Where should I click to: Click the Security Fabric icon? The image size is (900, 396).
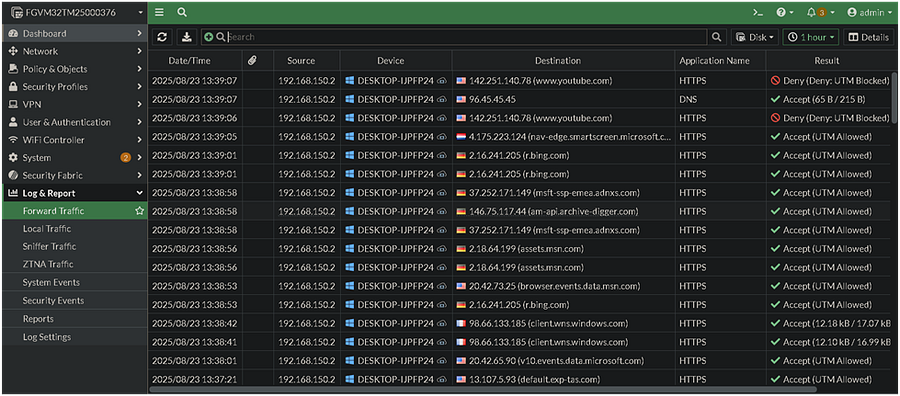[13, 176]
